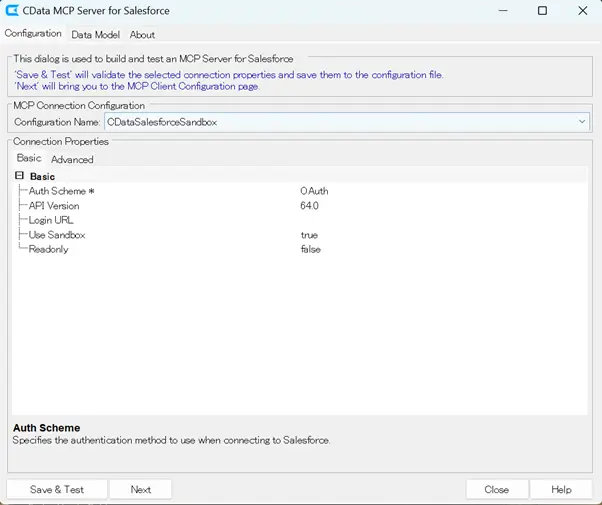Click the Save & Test button
Screen dimensions: 602x505
click(x=57, y=489)
